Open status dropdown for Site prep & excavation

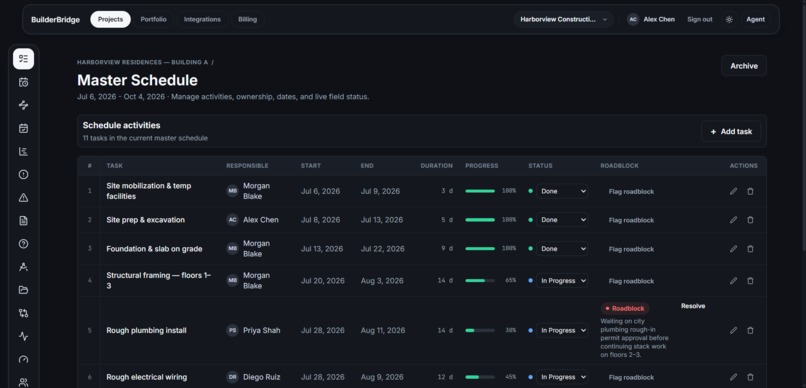[562, 220]
